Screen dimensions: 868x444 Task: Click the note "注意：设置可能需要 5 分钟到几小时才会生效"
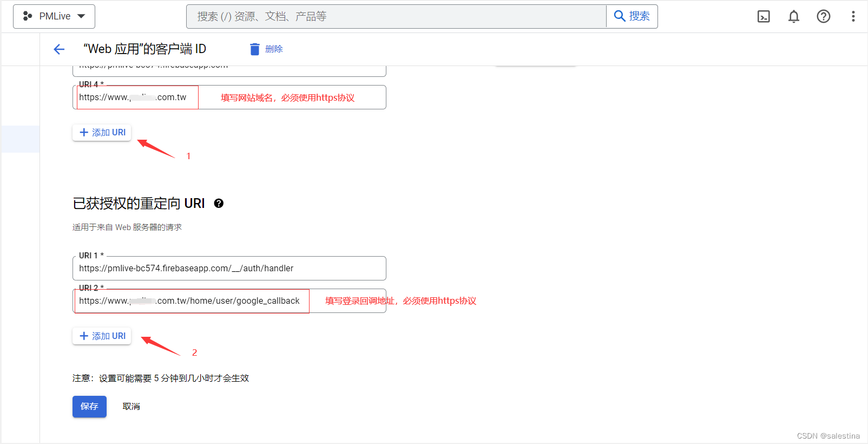coord(161,378)
